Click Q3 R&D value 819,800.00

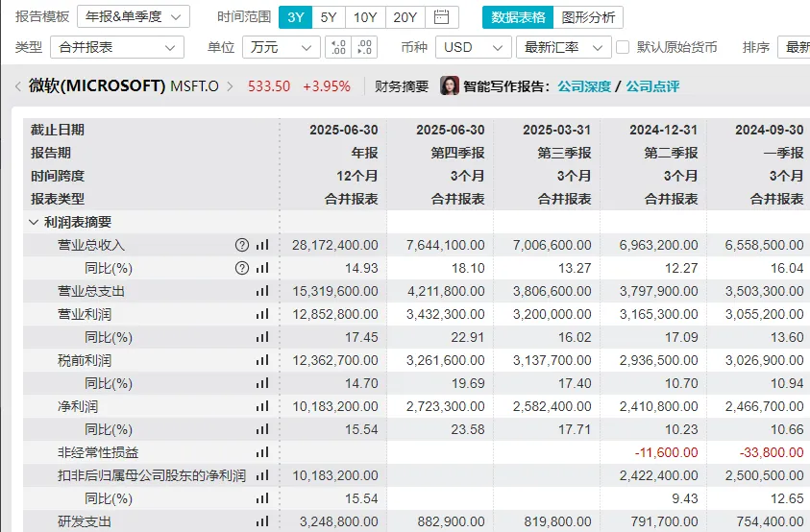click(558, 521)
